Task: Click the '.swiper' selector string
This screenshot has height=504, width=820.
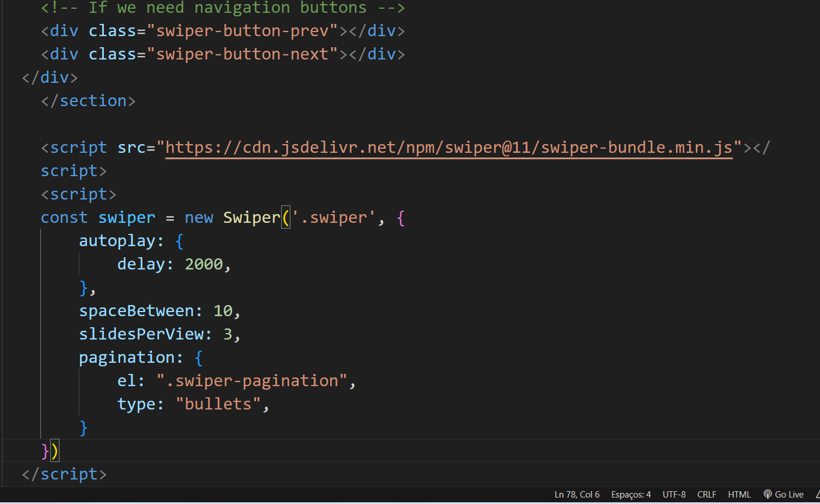Action: point(334,218)
